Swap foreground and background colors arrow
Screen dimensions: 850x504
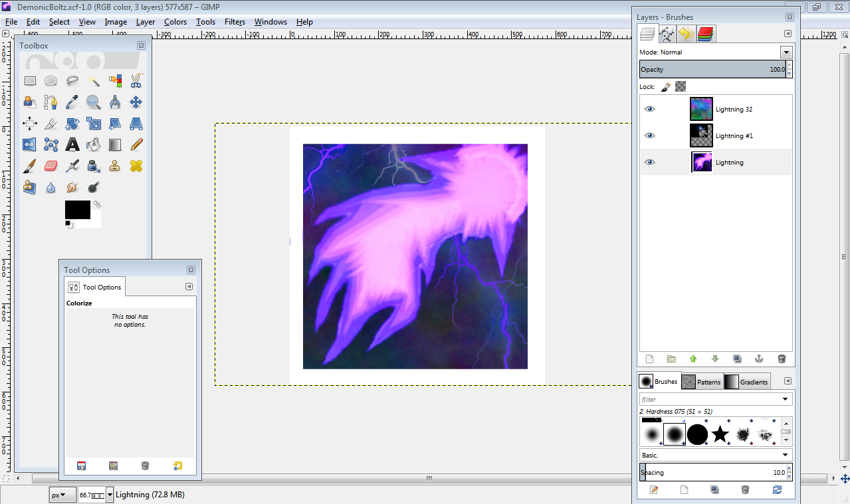(97, 205)
